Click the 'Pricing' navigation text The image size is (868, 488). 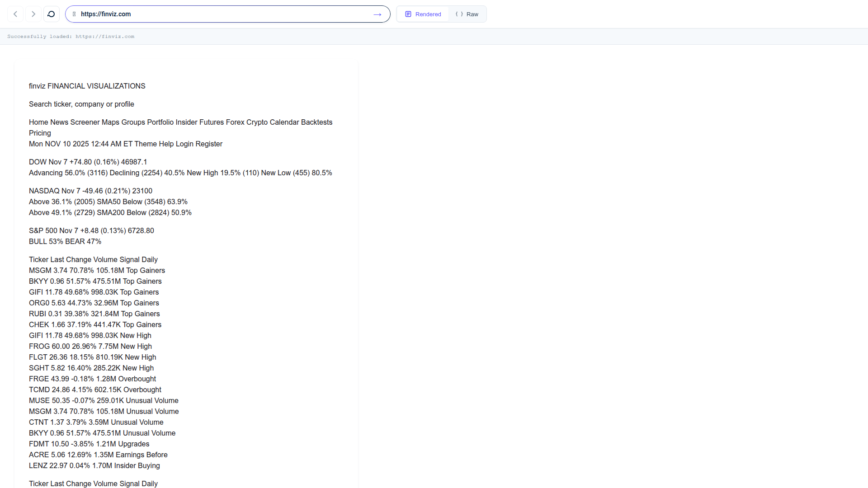(x=40, y=133)
